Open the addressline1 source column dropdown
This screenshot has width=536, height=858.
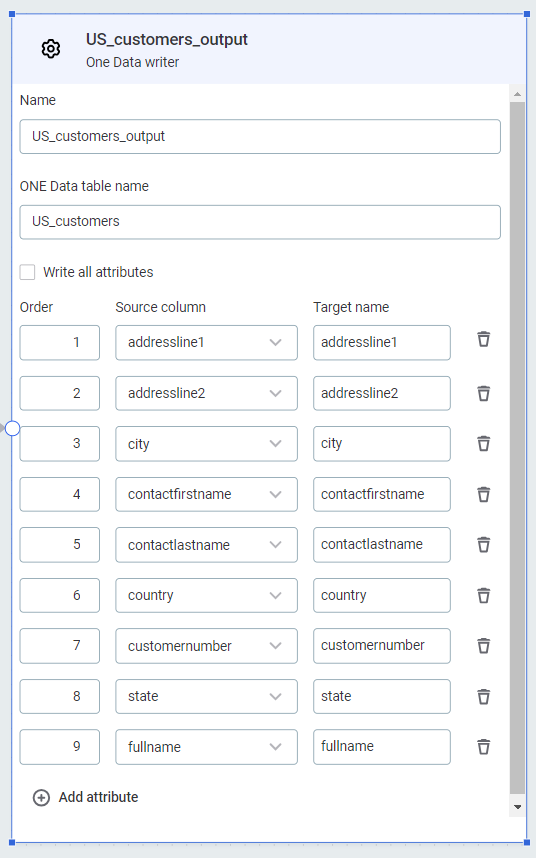tap(206, 343)
